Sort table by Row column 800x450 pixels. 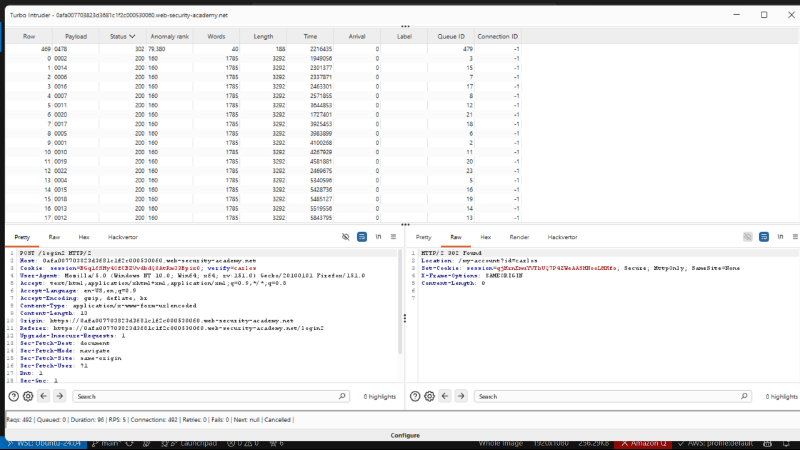click(29, 36)
